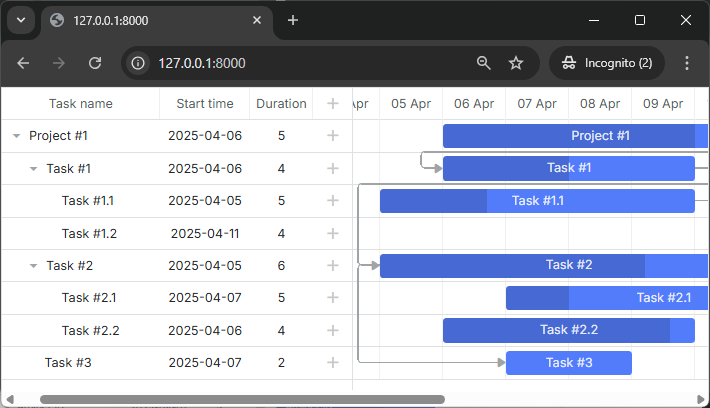Click plus icon in Task #1.1 row

click(333, 201)
